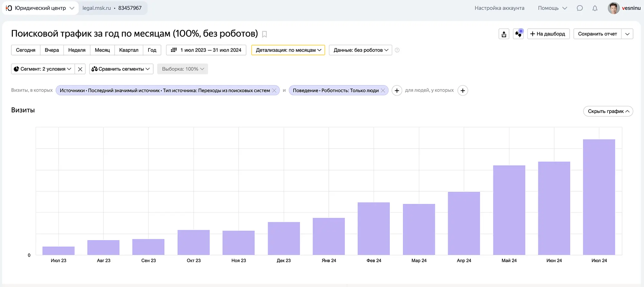Clear the segment with the X button
This screenshot has height=287, width=644.
pos(80,69)
